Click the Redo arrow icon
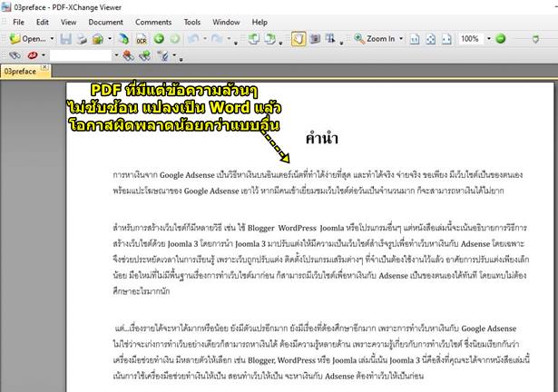Viewport: 558px width, 392px height. coord(217,38)
